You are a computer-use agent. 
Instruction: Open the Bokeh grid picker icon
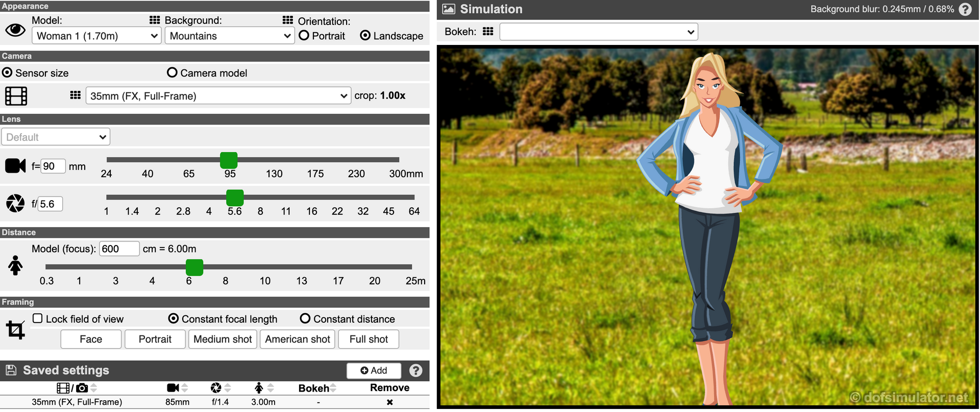[488, 31]
